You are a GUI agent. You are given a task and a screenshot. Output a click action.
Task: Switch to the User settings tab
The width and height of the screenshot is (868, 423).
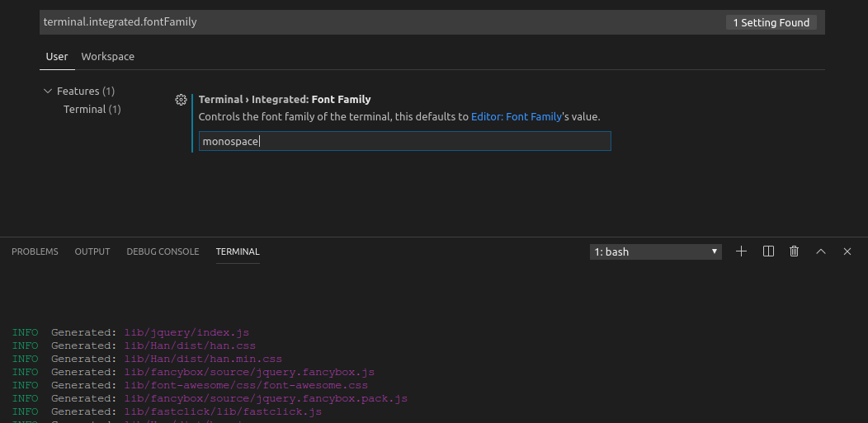(x=57, y=56)
